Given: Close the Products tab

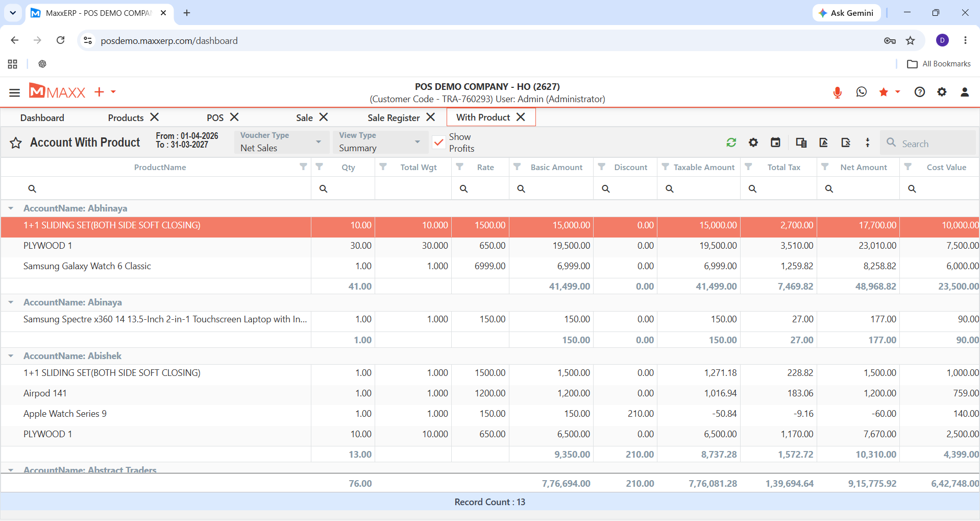Looking at the screenshot, I should pos(155,117).
